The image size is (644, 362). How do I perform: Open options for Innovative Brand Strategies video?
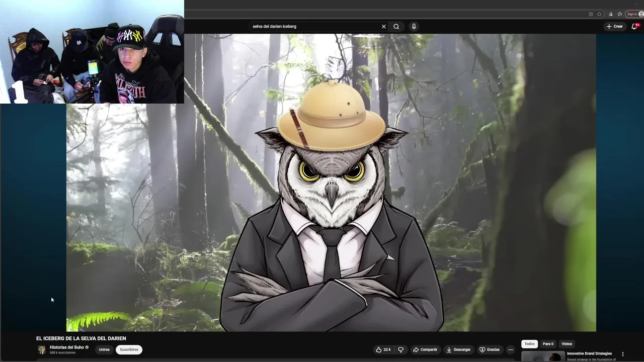point(623,354)
